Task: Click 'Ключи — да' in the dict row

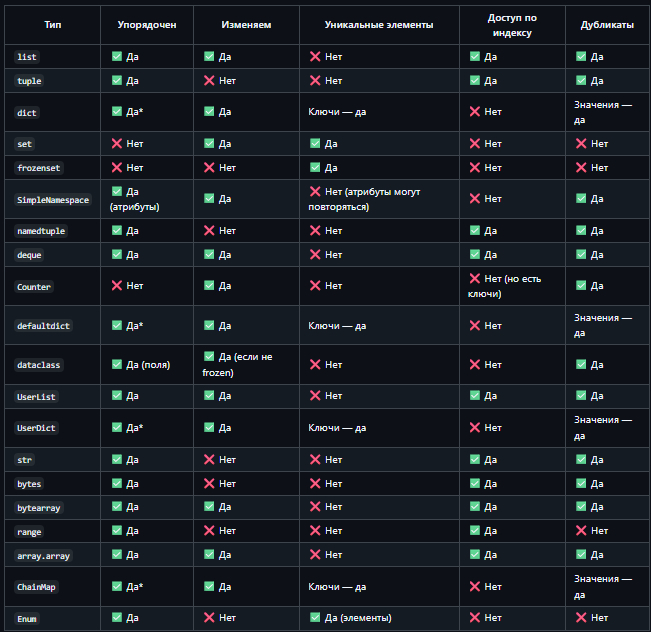Action: [x=337, y=112]
